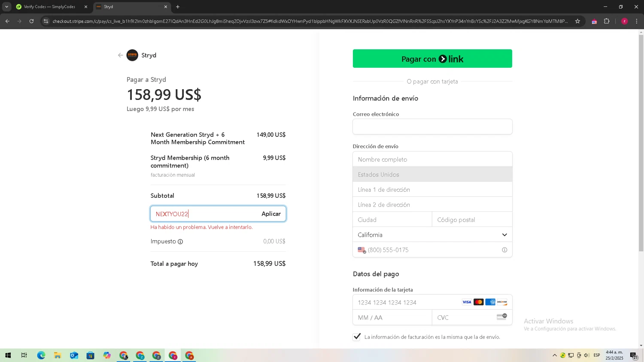The width and height of the screenshot is (644, 362).
Task: Click the CVC card help icon
Action: tap(501, 317)
